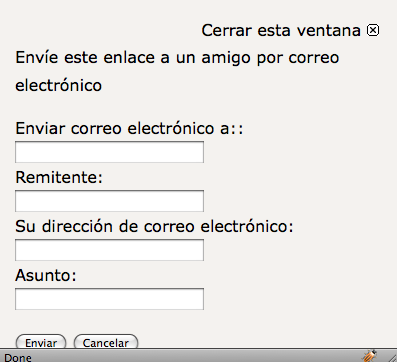The width and height of the screenshot is (397, 362).
Task: Submit the form with the Enviar button
Action: coord(41,342)
